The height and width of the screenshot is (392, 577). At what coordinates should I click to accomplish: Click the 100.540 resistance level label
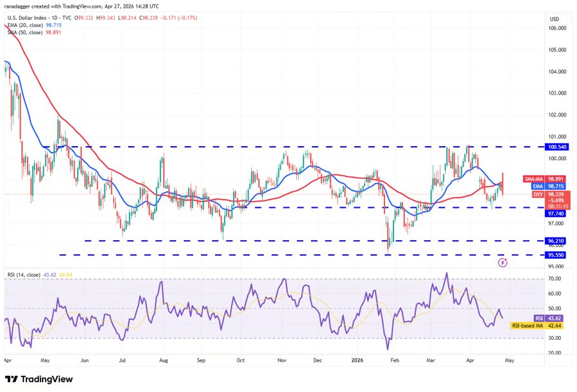[x=556, y=147]
